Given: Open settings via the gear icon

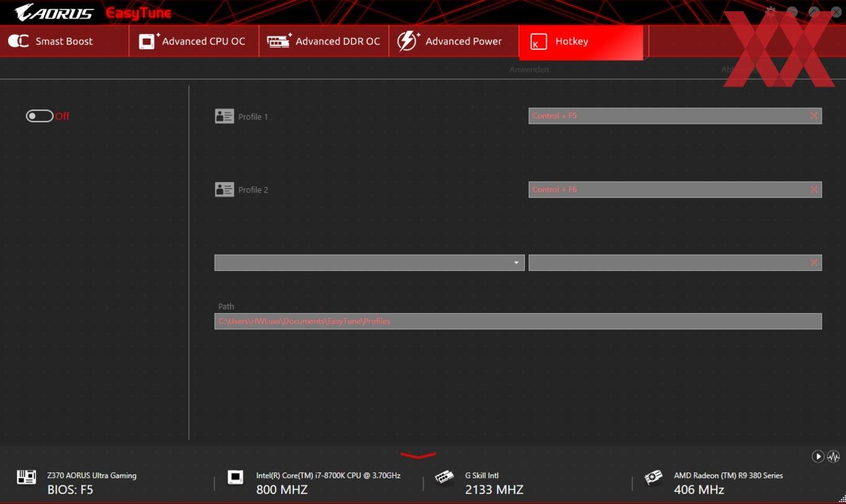Looking at the screenshot, I should (771, 12).
